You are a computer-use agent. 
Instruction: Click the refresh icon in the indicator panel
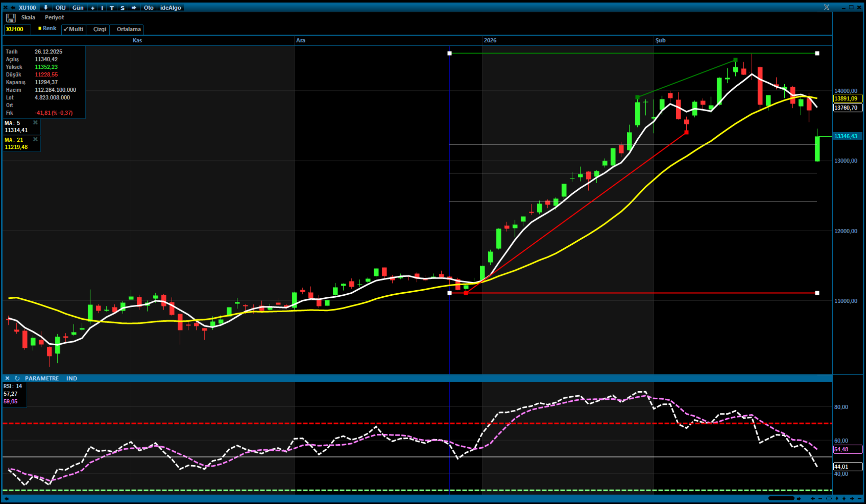17,378
